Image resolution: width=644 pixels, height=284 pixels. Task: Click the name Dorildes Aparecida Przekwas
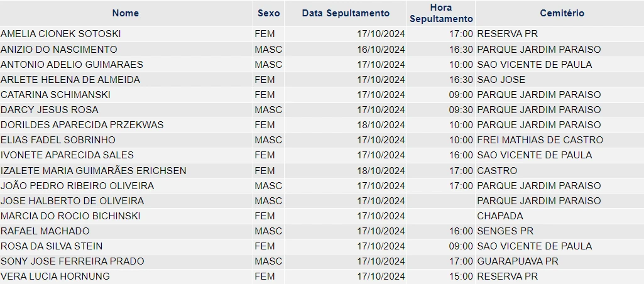[x=82, y=125]
